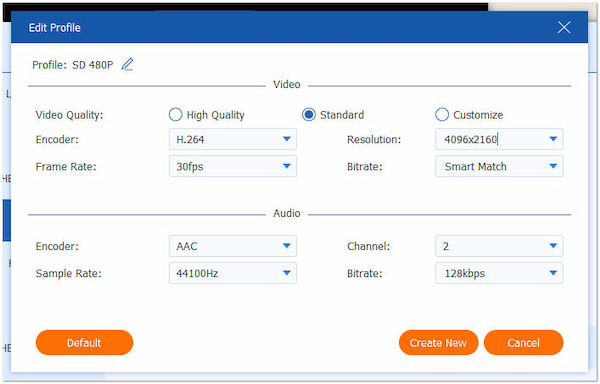Click the pencil icon to rename profile
The height and width of the screenshot is (384, 600).
click(127, 64)
